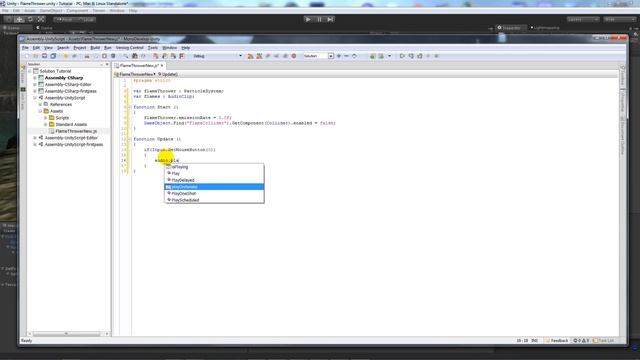Open the Update() breadcrumb member dropdown
The height and width of the screenshot is (360, 640).
168,74
